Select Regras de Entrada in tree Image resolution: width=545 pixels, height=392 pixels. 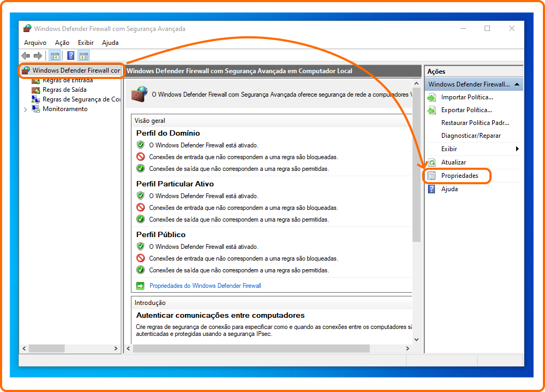(68, 80)
